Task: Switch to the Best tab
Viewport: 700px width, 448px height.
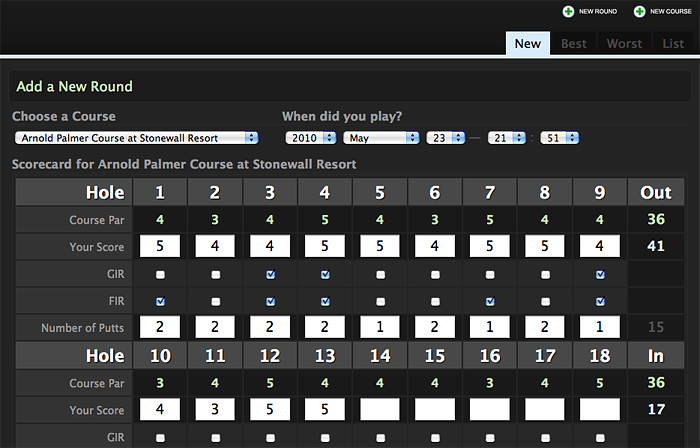Action: 574,44
